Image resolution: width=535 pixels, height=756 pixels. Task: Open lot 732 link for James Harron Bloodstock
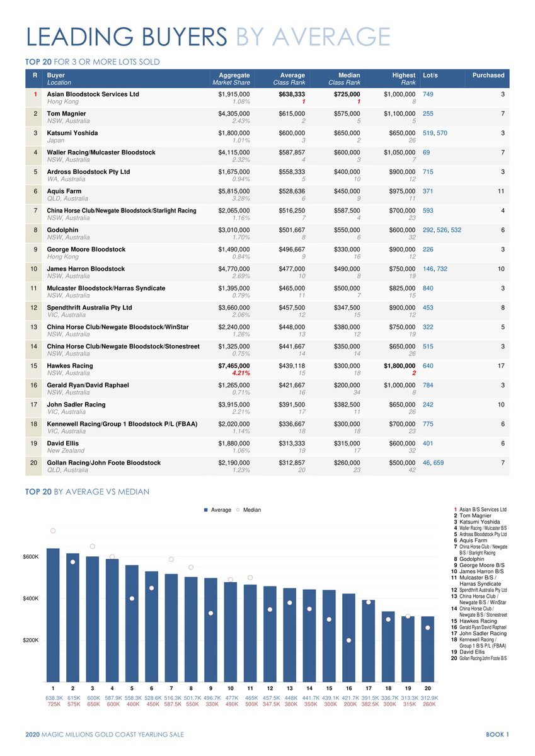[442, 269]
